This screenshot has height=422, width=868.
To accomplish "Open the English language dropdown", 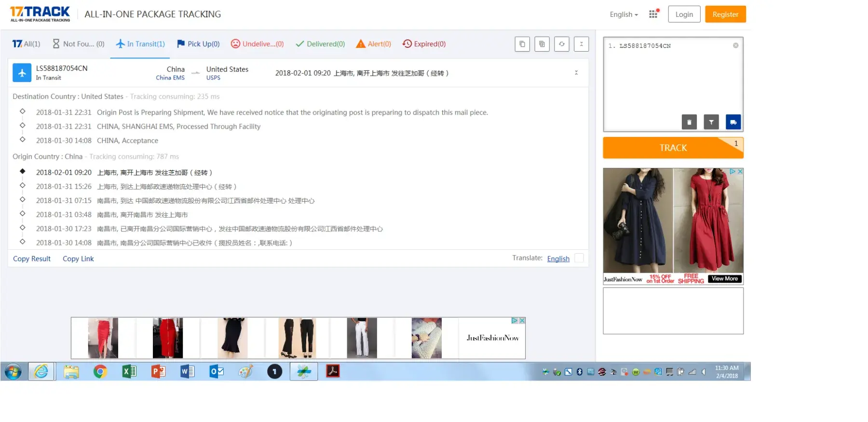I will coord(624,14).
